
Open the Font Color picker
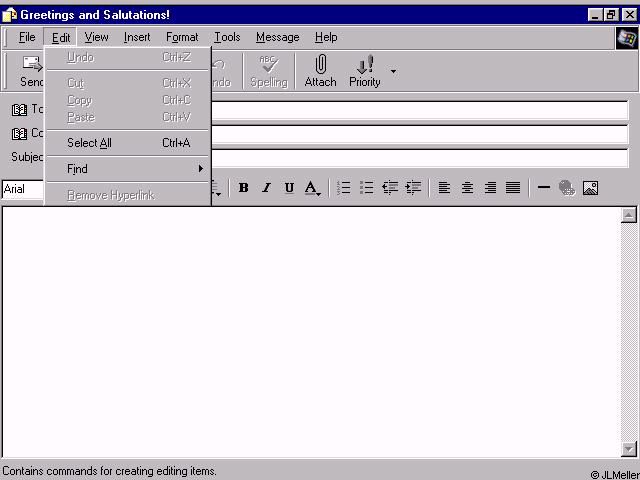point(312,188)
